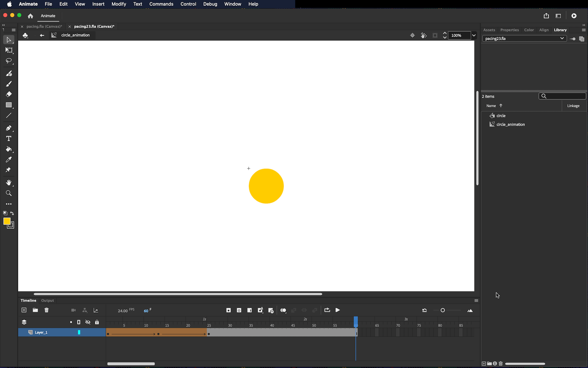Select the Zoom tool
This screenshot has height=368, width=588.
9,193
